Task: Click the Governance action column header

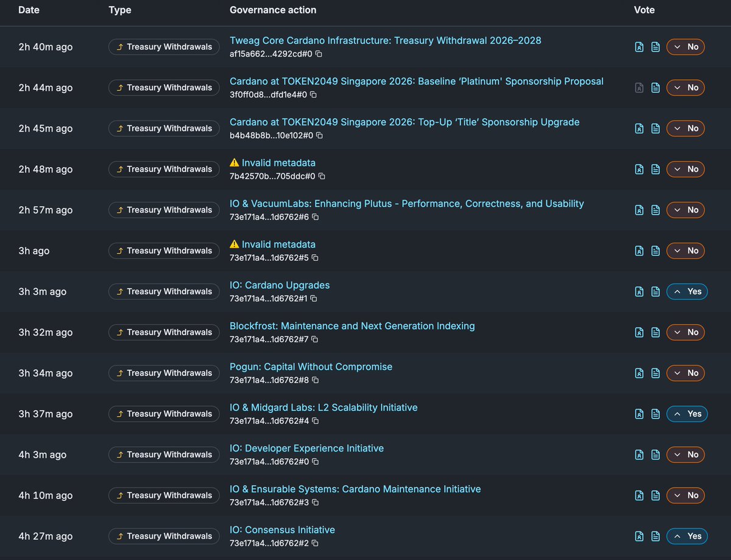Action: [x=273, y=10]
